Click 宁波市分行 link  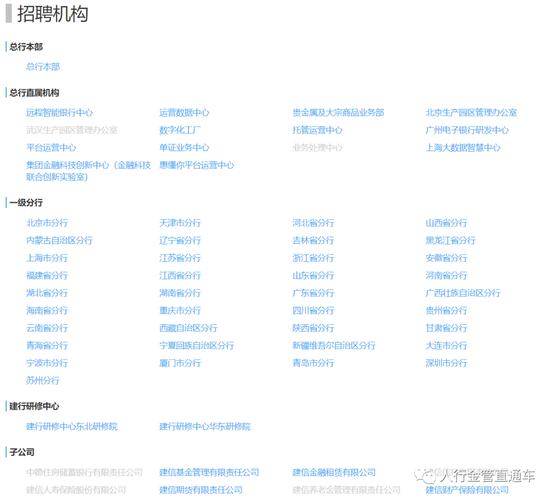point(47,363)
